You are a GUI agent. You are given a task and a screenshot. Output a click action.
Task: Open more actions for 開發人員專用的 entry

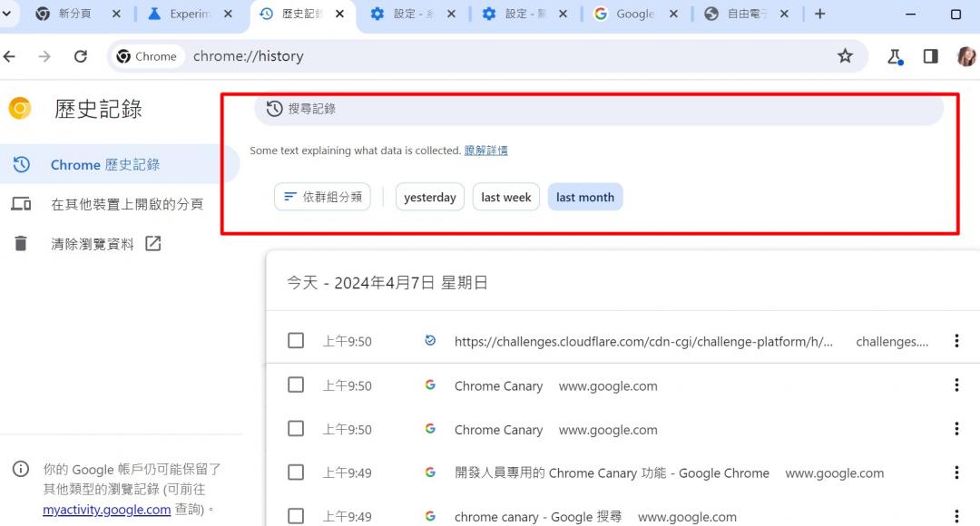956,472
